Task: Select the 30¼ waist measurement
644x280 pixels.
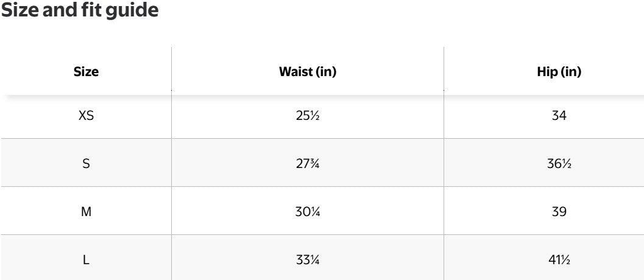Action: [x=307, y=212]
